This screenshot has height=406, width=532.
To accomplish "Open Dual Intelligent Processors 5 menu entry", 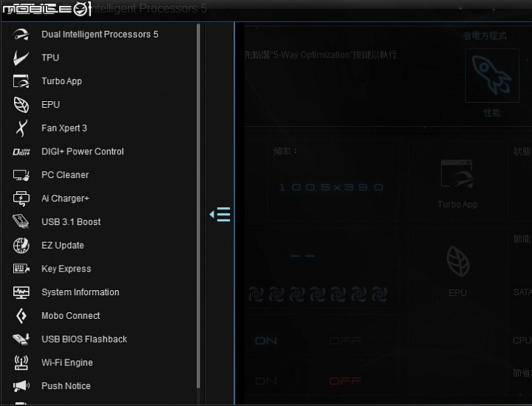I will tap(100, 35).
